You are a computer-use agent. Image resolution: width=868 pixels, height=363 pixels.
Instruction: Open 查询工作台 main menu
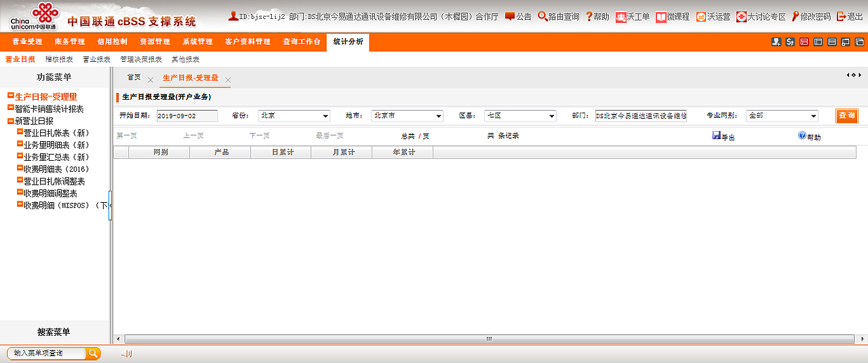pyautogui.click(x=302, y=42)
